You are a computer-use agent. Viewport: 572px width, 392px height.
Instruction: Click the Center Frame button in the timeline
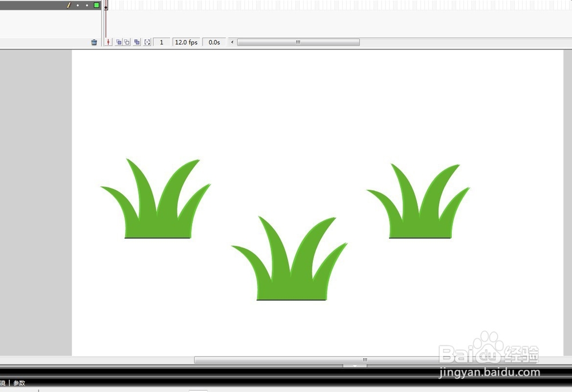tap(108, 42)
